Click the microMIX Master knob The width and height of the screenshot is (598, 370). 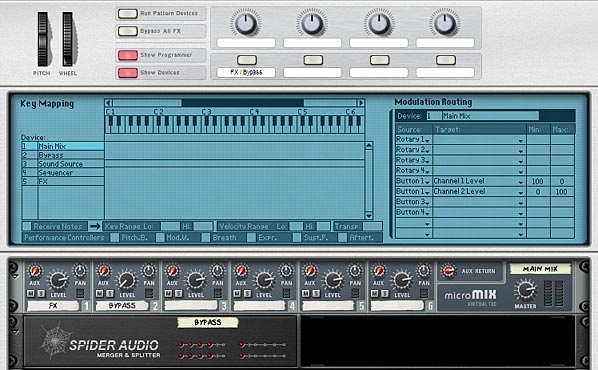click(525, 290)
